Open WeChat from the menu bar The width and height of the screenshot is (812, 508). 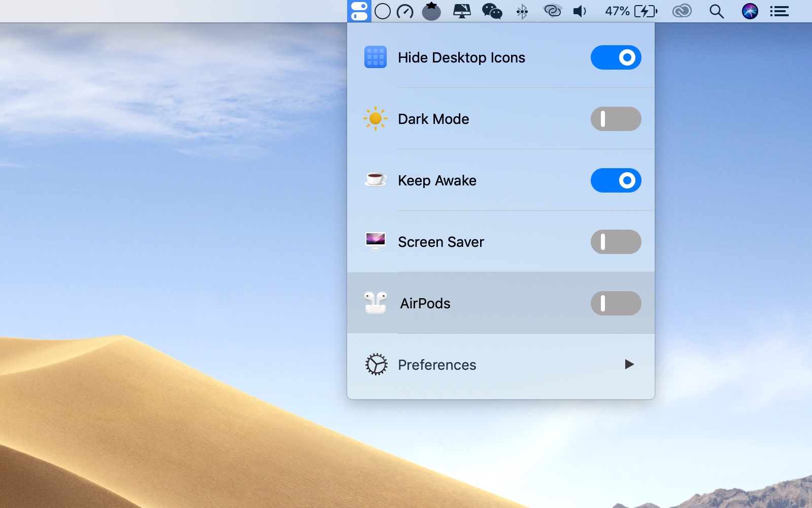click(x=492, y=11)
